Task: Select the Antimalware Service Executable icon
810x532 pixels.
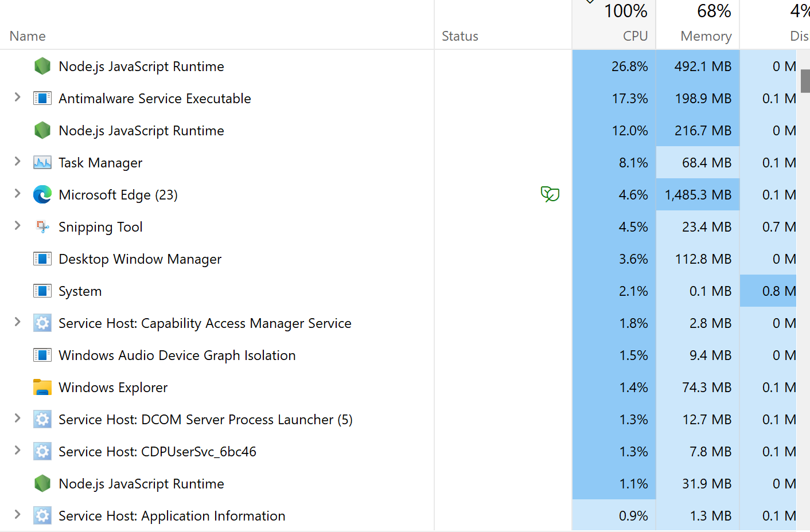Action: (x=42, y=98)
